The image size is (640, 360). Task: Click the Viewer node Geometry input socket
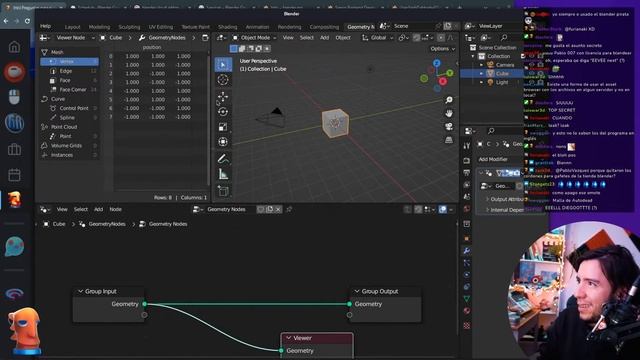[x=281, y=351]
